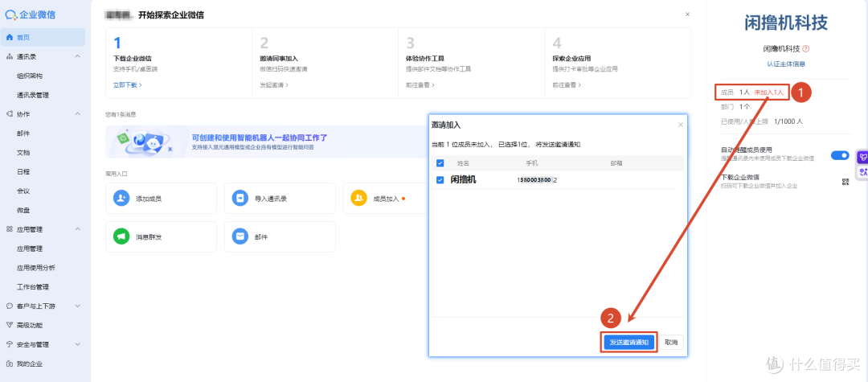Uncheck the 闲撸机 member checkbox

440,180
